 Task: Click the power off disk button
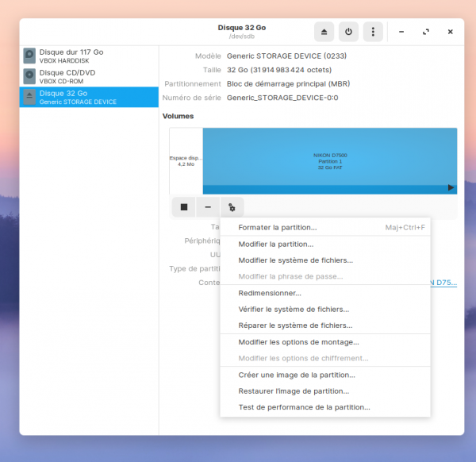[x=348, y=32]
